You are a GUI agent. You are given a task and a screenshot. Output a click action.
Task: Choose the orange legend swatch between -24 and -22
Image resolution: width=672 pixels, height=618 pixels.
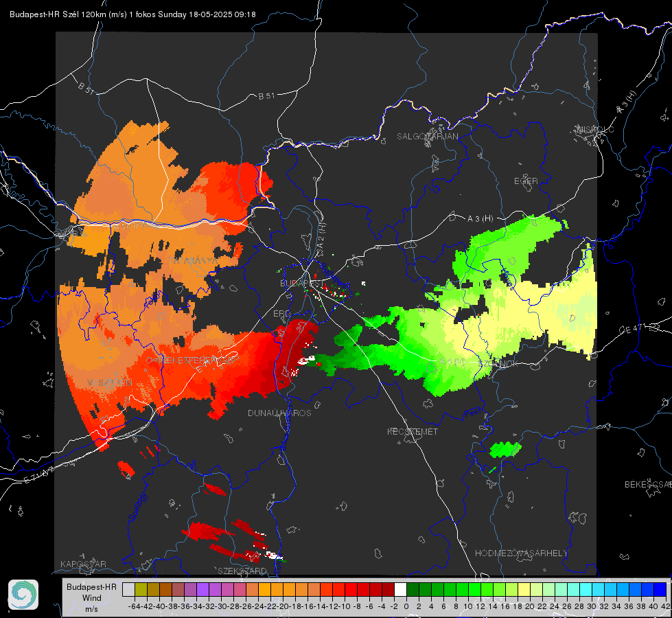pyautogui.click(x=264, y=589)
